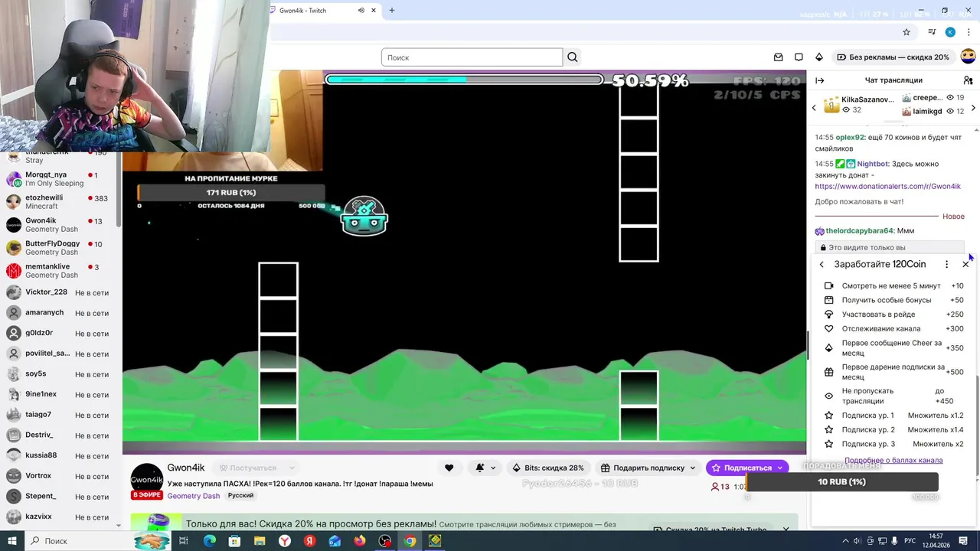Image resolution: width=980 pixels, height=551 pixels.
Task: Click the Bits diamond icon in top bar
Action: 819,57
